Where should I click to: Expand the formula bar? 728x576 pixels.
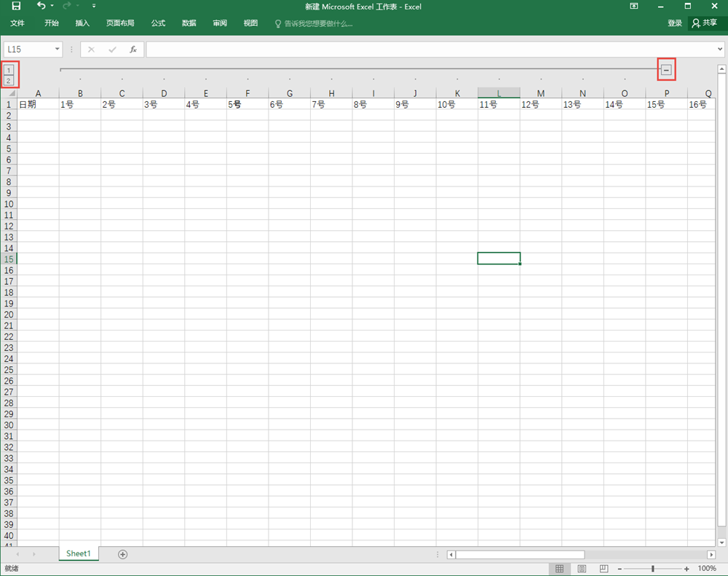(720, 50)
